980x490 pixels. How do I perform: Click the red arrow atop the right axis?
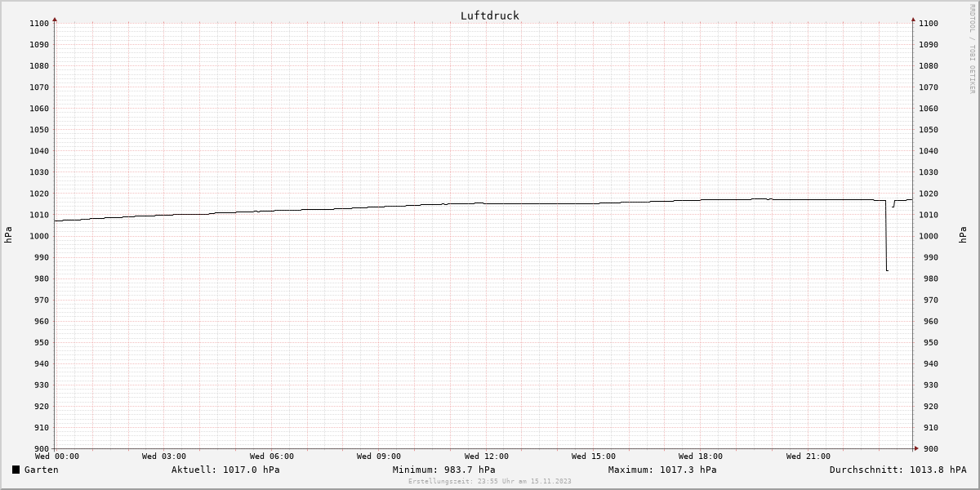(913, 19)
